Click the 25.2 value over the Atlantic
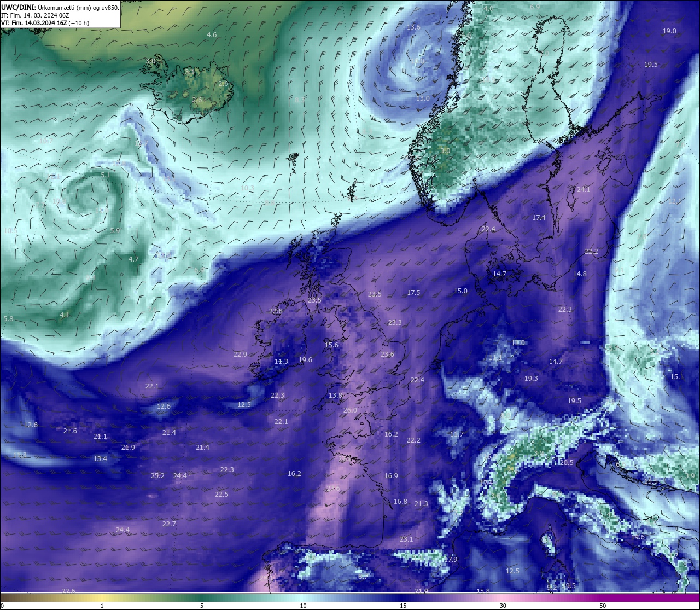Viewport: 700px width, 610px height. (x=157, y=475)
